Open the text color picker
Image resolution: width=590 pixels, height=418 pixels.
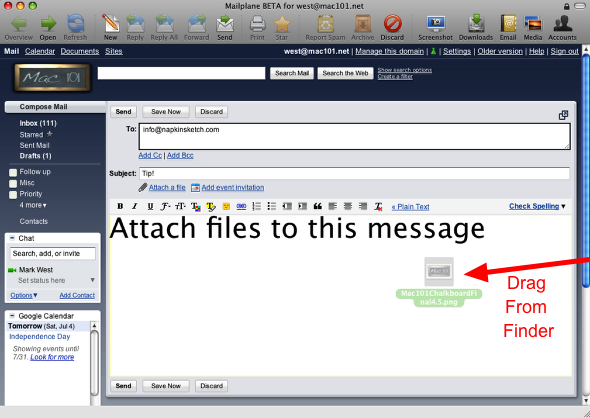point(196,206)
